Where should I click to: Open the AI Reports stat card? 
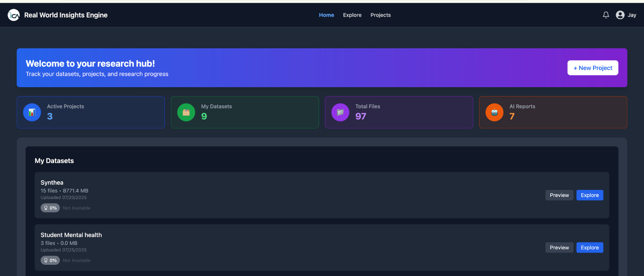pos(553,112)
